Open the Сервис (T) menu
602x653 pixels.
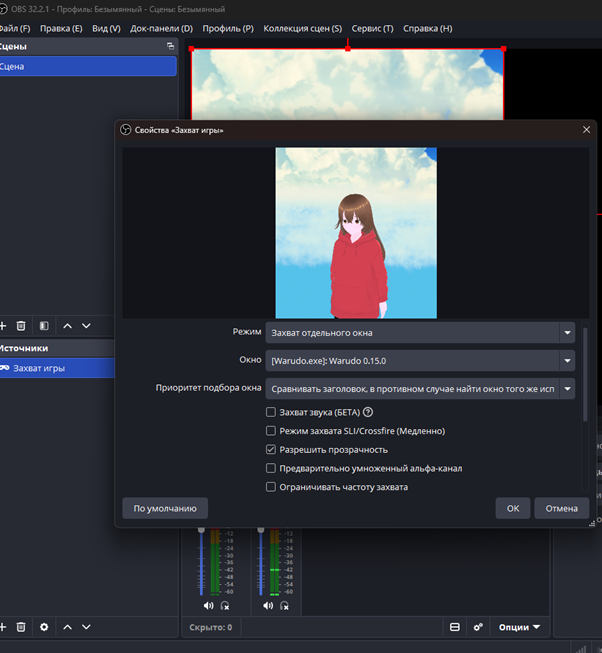(373, 28)
